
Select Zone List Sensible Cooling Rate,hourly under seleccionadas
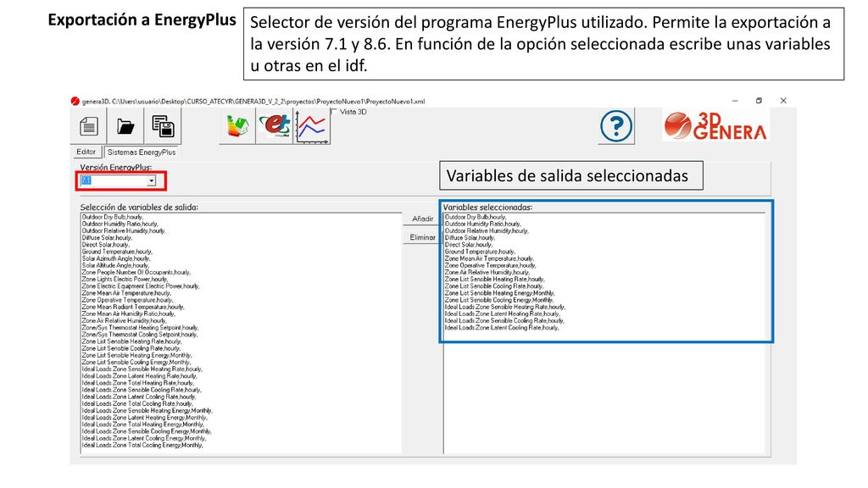pyautogui.click(x=494, y=286)
